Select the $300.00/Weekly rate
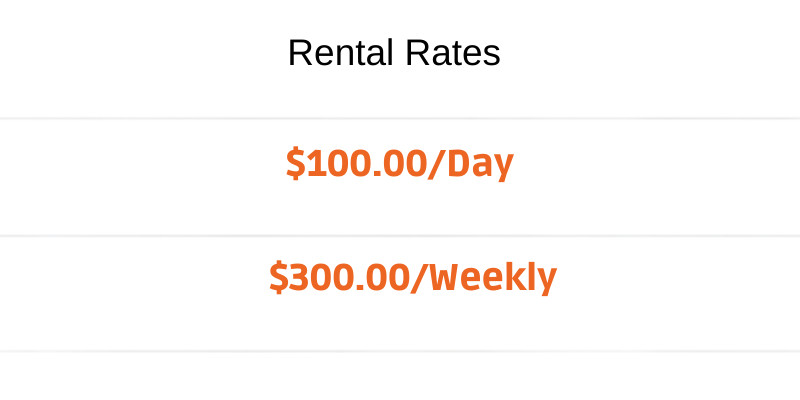Image resolution: width=800 pixels, height=400 pixels. click(412, 277)
